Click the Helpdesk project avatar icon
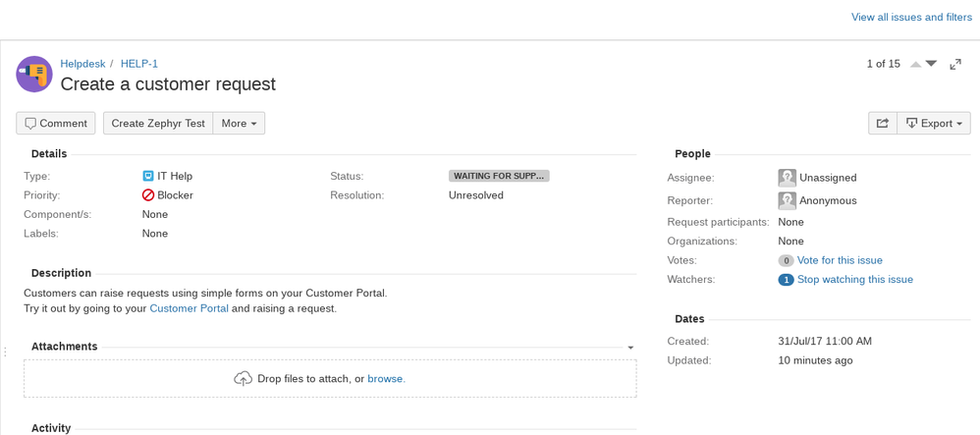Screen dimensions: 980x435 coord(34,74)
